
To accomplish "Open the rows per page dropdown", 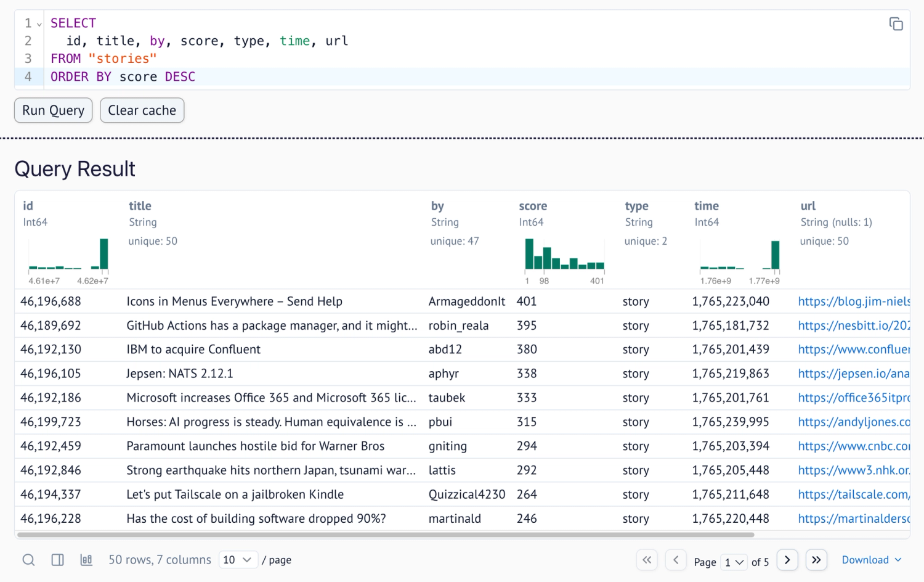I will coord(238,560).
